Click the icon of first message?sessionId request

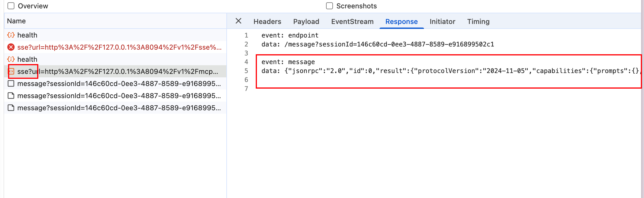(x=11, y=84)
